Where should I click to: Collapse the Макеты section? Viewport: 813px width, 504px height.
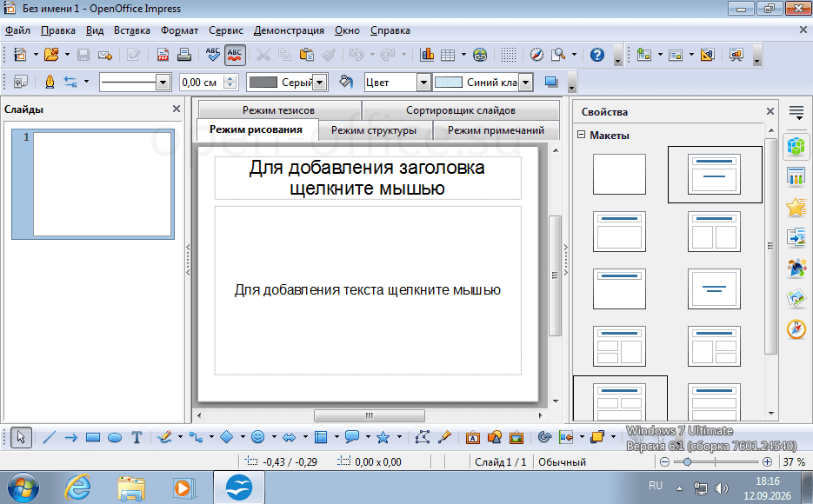(x=581, y=135)
